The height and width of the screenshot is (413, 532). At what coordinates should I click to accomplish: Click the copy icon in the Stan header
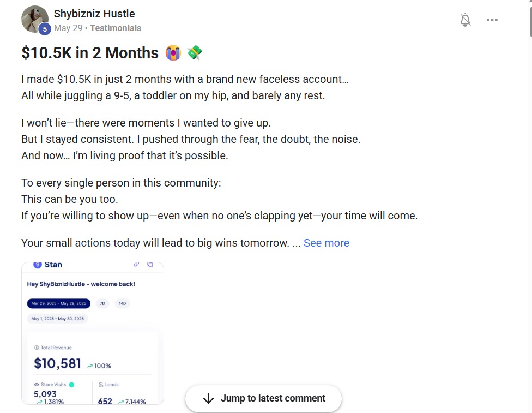[x=150, y=265]
